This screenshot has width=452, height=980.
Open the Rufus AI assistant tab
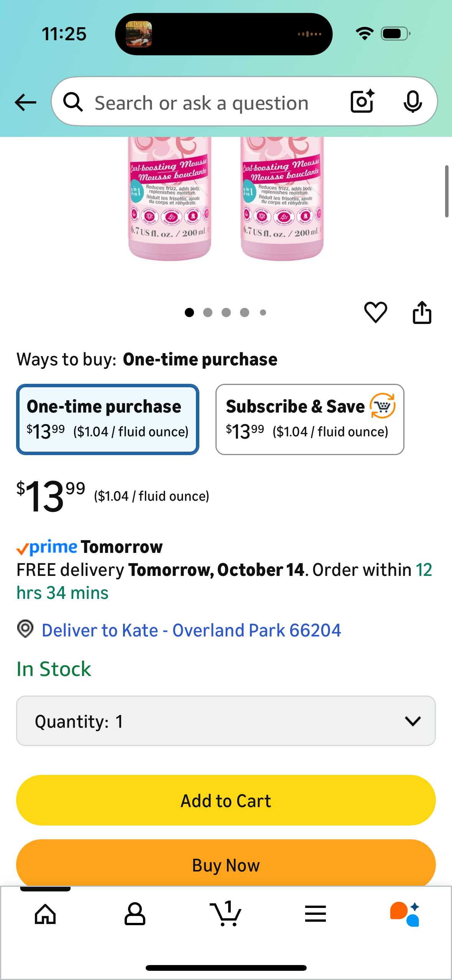coord(405,914)
